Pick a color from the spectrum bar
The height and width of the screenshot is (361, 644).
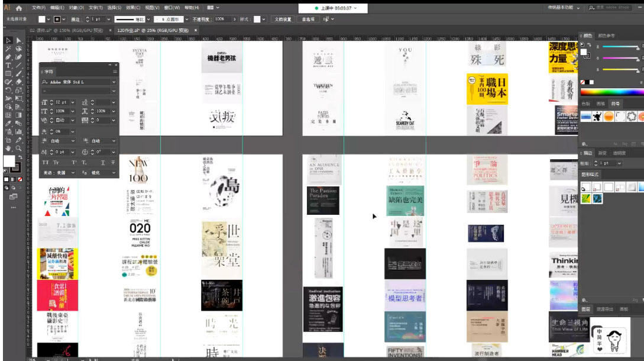click(x=612, y=92)
